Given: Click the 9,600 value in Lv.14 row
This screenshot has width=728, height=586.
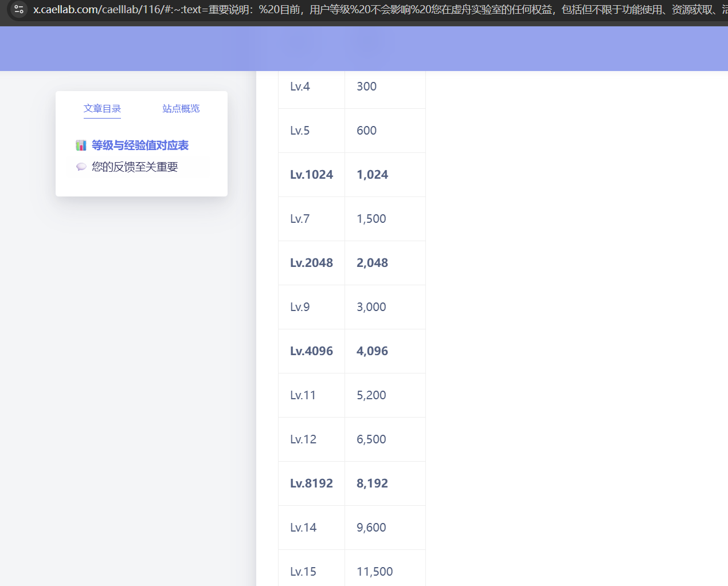Looking at the screenshot, I should [x=371, y=528].
